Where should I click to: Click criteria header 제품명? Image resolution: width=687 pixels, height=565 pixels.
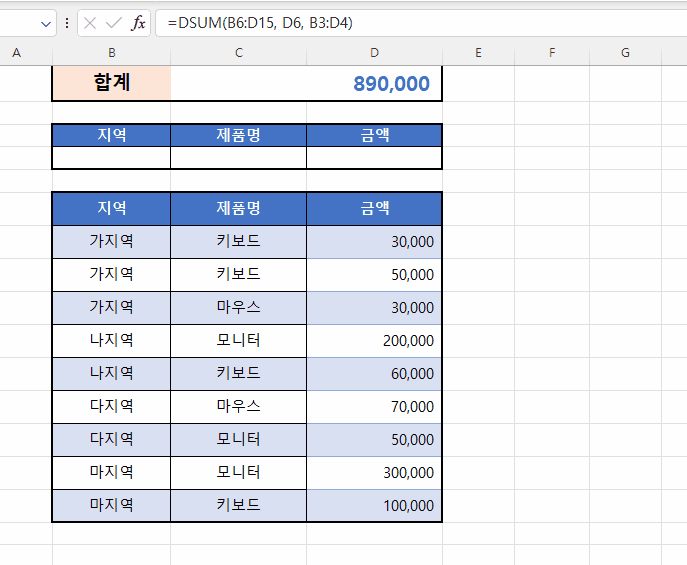[x=239, y=135]
